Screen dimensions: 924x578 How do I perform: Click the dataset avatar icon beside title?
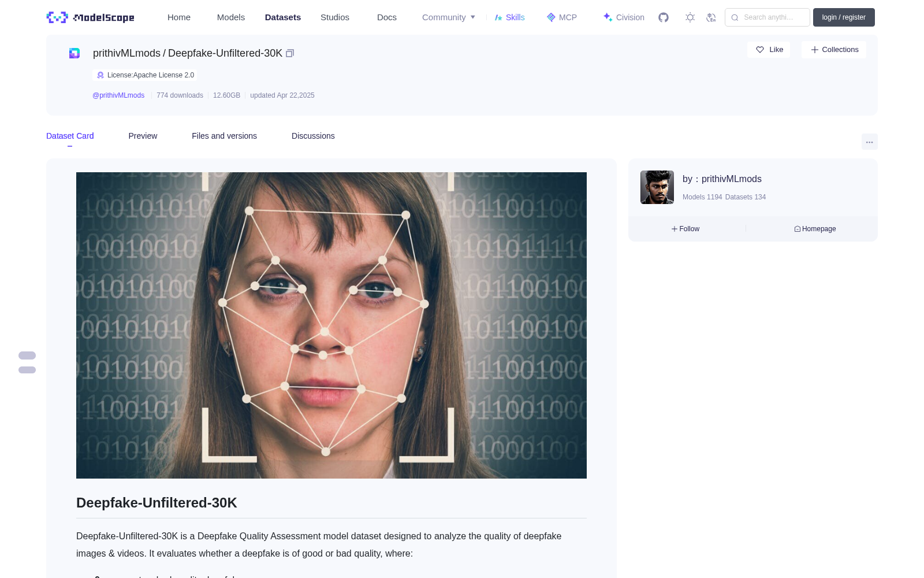[74, 53]
